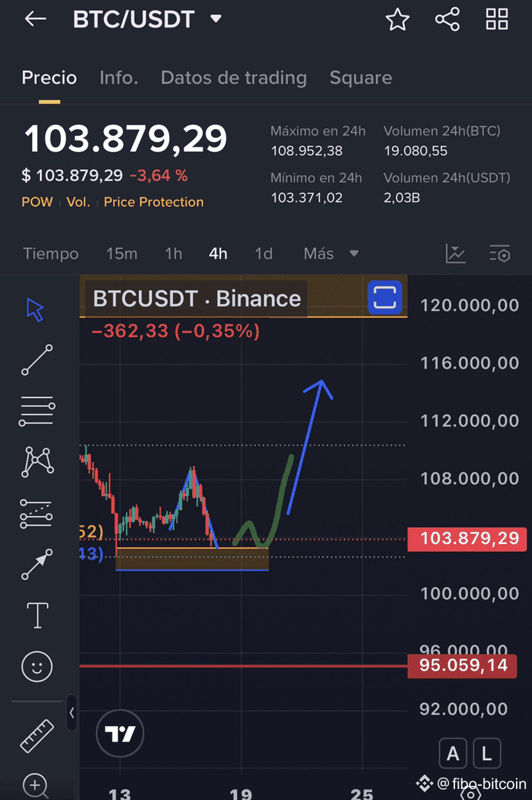Image resolution: width=532 pixels, height=800 pixels.
Task: Select the horizontal lines Fibonacci tool
Action: [37, 411]
